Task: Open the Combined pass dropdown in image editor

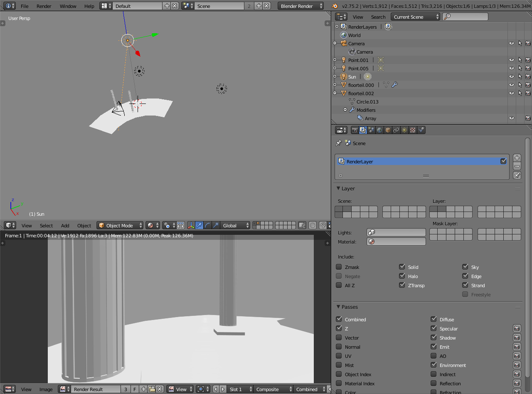Action: click(310, 389)
